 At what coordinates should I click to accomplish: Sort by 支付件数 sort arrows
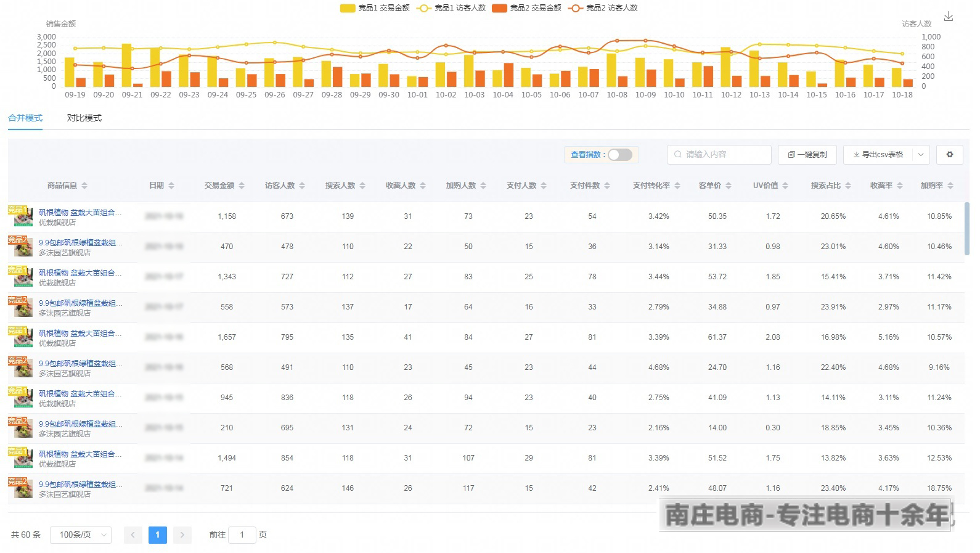(x=607, y=186)
